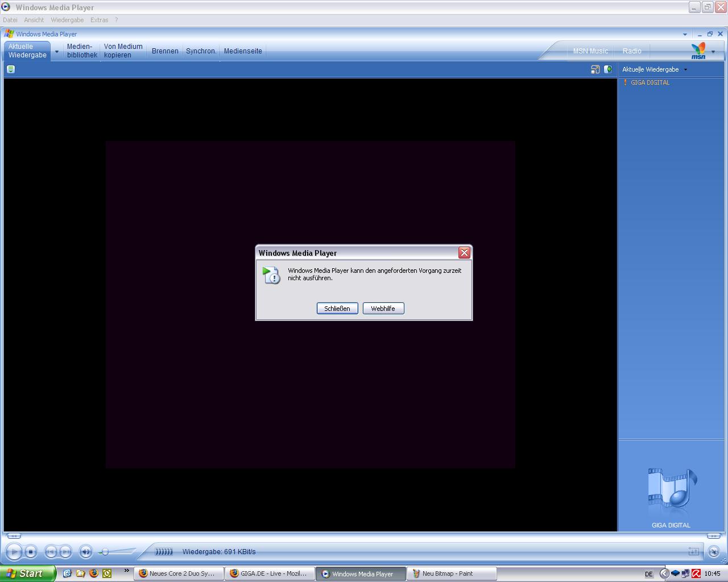Mute sound with the speaker button
Image resolution: width=728 pixels, height=582 pixels.
click(x=85, y=551)
